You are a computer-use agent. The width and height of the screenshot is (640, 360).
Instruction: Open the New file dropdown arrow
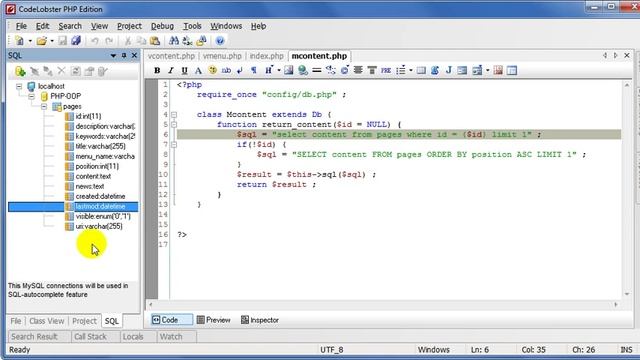click(x=30, y=41)
